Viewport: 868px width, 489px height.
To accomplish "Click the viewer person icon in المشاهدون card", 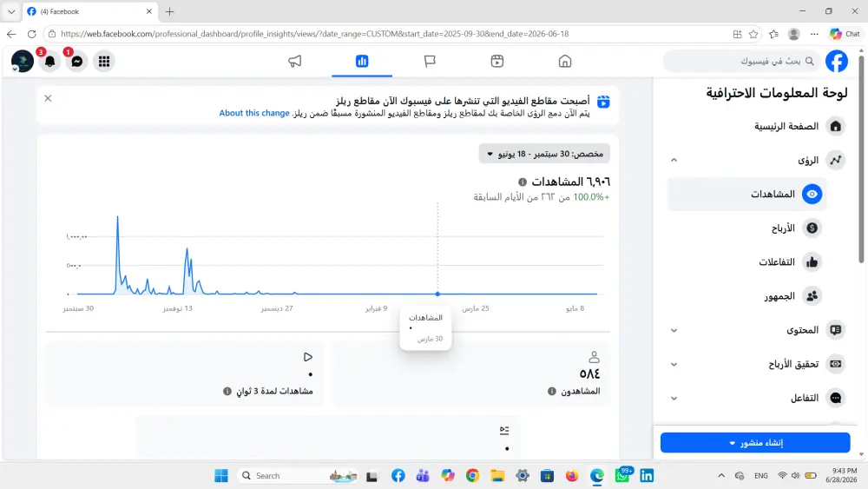I will (594, 357).
